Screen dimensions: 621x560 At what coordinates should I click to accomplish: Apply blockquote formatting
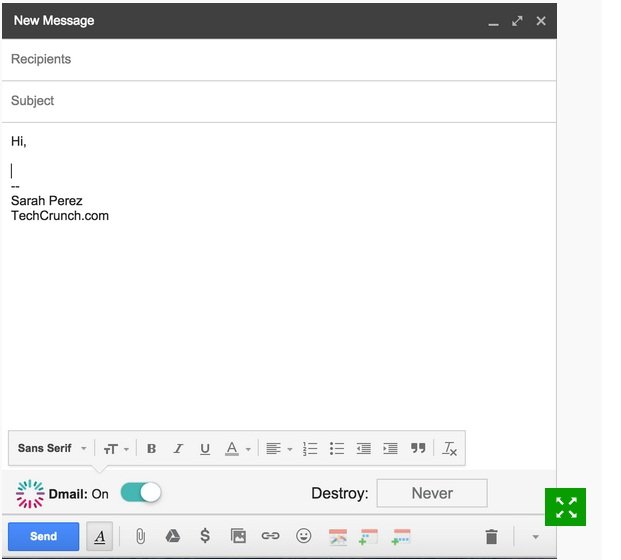(x=418, y=448)
